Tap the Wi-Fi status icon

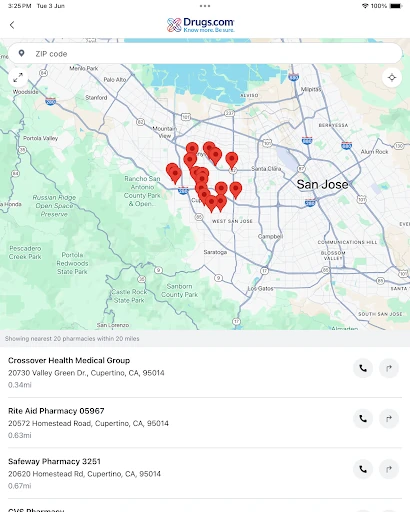tap(365, 6)
